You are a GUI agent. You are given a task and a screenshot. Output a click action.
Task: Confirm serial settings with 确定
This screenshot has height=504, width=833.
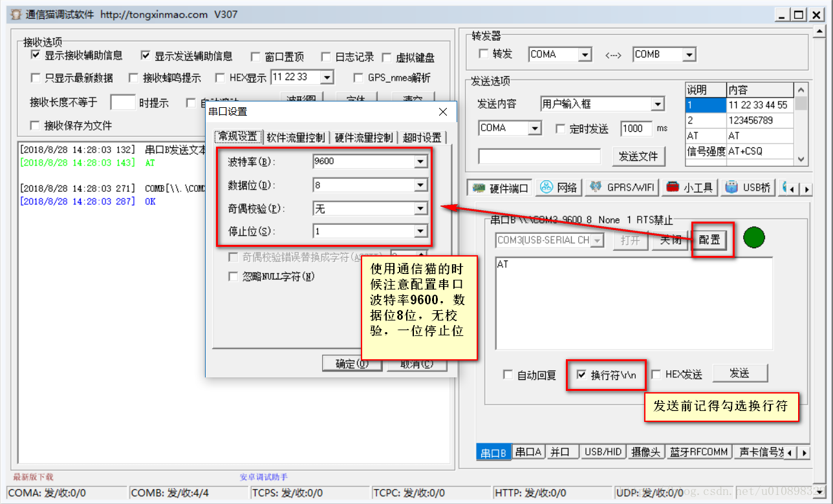351,364
